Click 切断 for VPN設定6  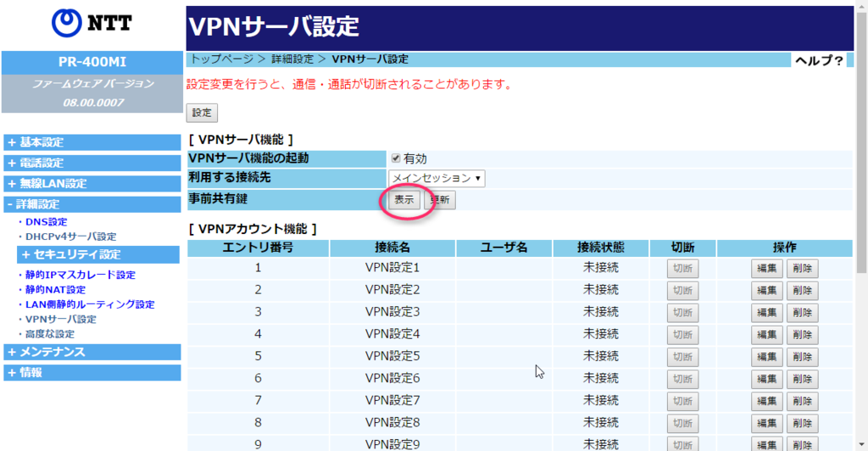point(682,379)
